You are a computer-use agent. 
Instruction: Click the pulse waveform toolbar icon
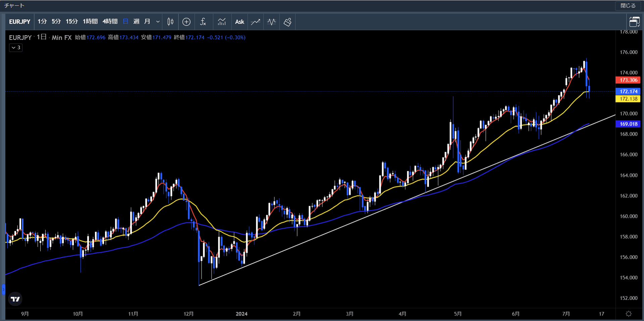[x=271, y=22]
